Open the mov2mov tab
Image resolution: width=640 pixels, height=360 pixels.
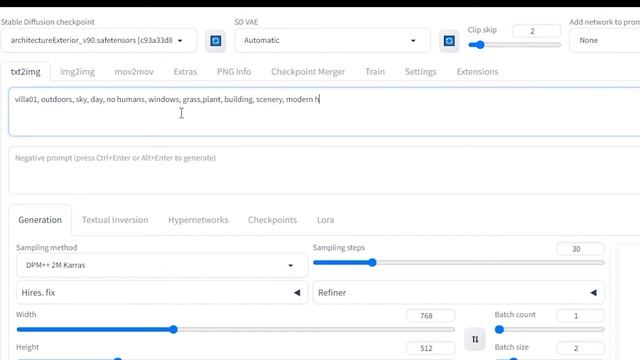coord(134,72)
